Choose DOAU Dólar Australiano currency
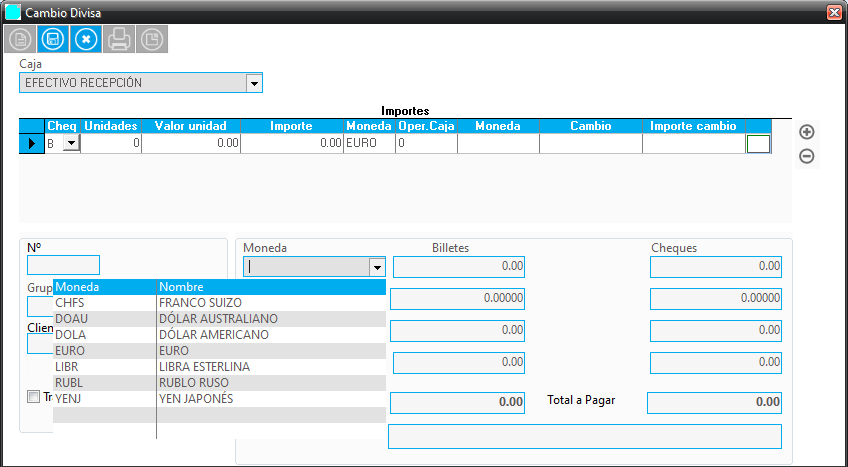848x467 pixels. coord(220,319)
